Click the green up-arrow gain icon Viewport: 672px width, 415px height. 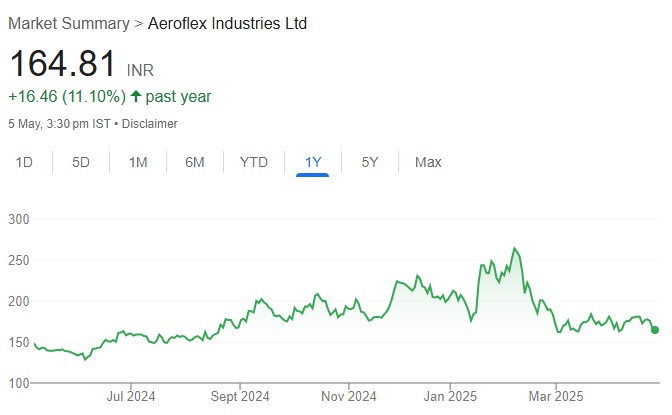point(136,97)
